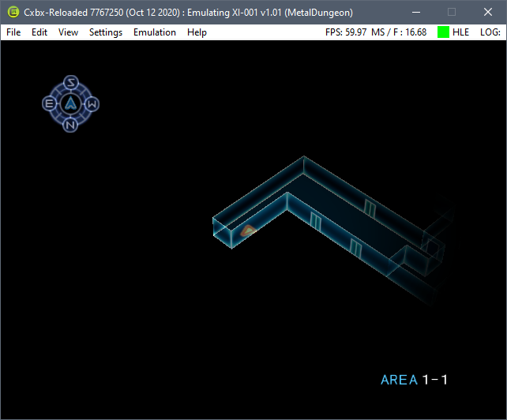This screenshot has height=420, width=507.
Task: Click the W marker on the compass
Action: (92, 104)
